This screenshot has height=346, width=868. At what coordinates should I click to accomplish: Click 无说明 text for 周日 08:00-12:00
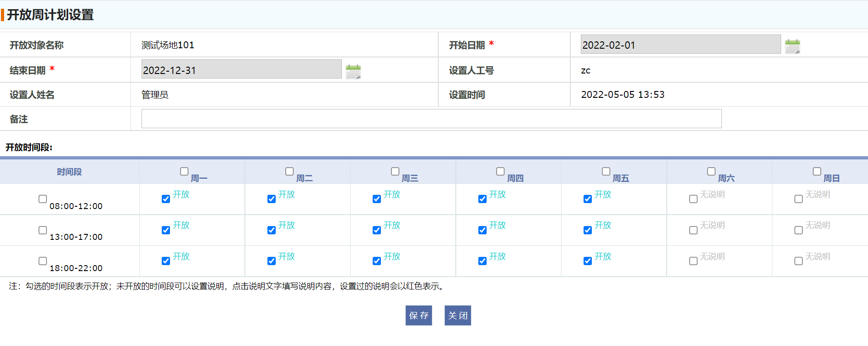[x=817, y=194]
